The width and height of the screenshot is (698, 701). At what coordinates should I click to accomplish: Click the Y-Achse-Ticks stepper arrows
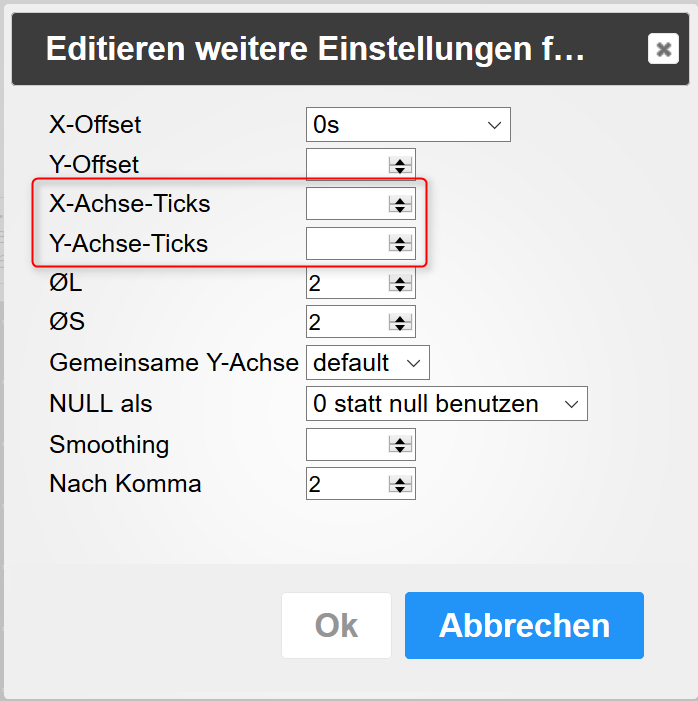(400, 243)
